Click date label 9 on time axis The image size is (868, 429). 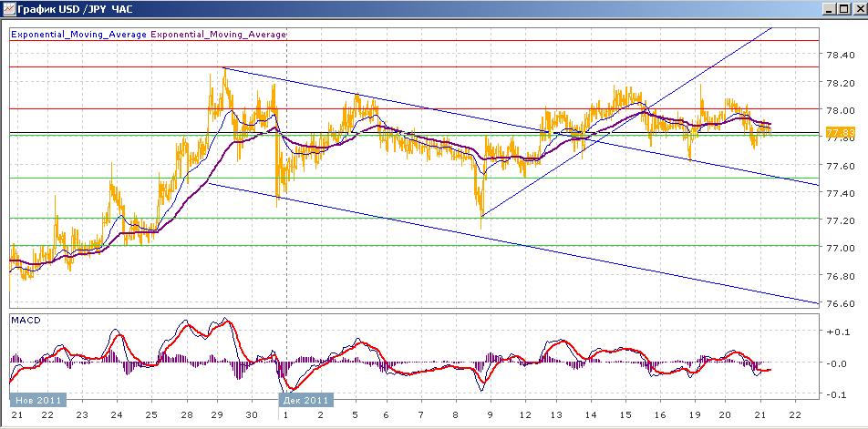point(491,415)
